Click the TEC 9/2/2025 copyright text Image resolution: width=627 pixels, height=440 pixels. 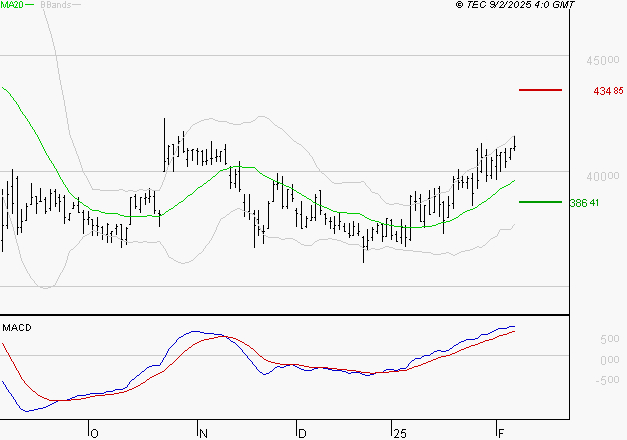click(515, 5)
